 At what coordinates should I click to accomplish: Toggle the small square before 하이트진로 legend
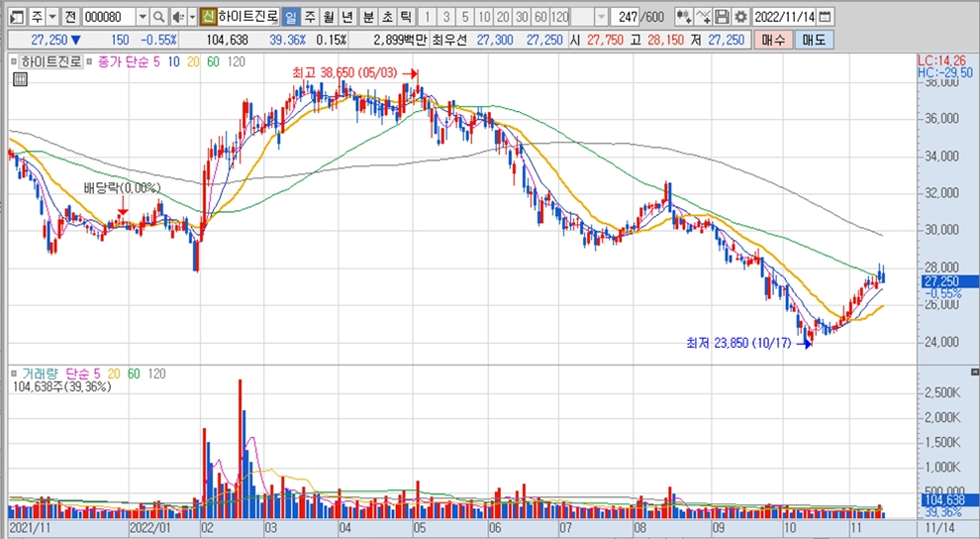[14, 61]
